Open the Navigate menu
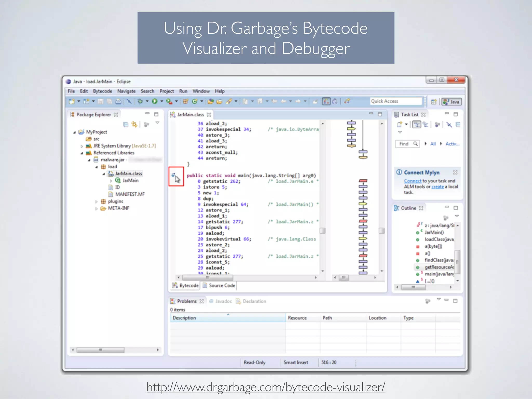532x399 pixels. (x=127, y=91)
